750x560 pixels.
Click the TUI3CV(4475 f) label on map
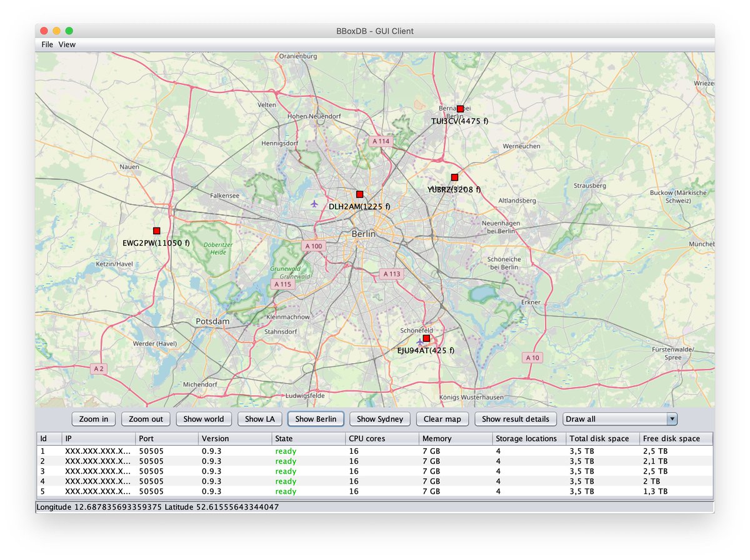[x=460, y=121]
